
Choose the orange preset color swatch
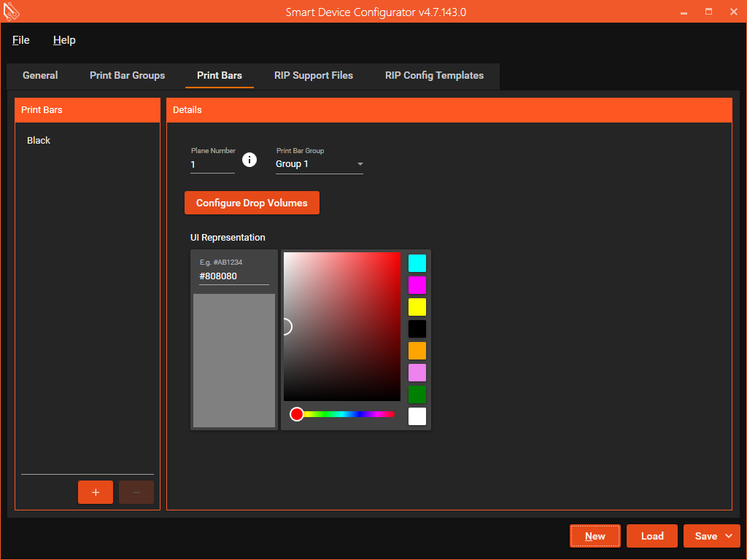click(417, 351)
